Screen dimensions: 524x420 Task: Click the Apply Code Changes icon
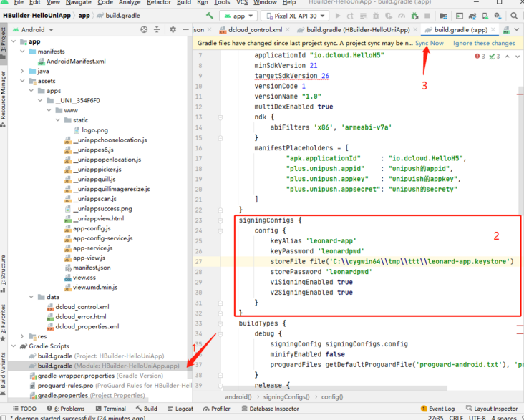[363, 16]
